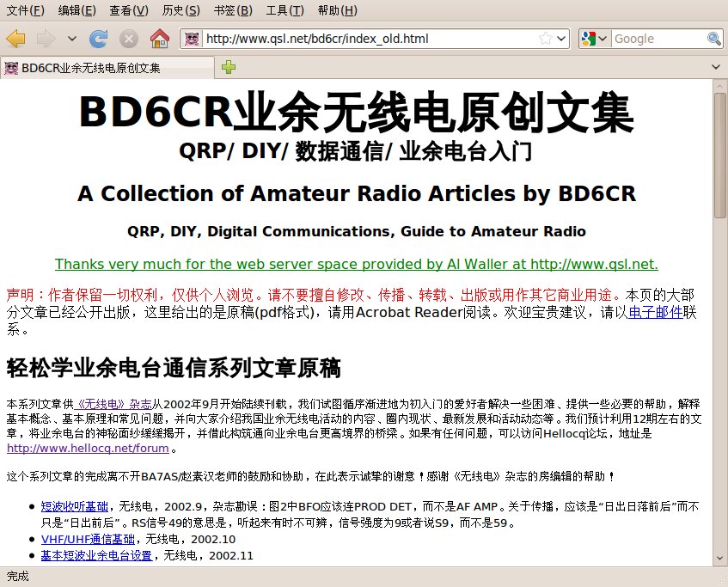Select the BD6CR业余无线电原创文集 tab
The height and width of the screenshot is (587, 728).
click(107, 68)
